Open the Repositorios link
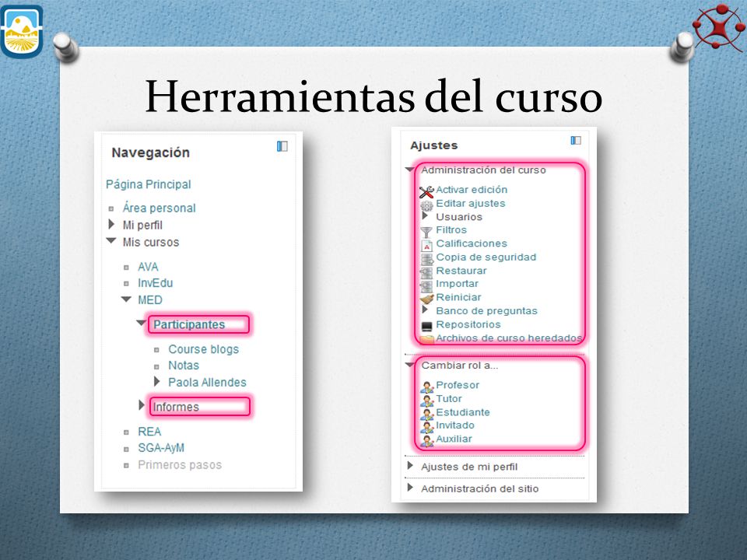747x560 pixels. click(x=468, y=324)
